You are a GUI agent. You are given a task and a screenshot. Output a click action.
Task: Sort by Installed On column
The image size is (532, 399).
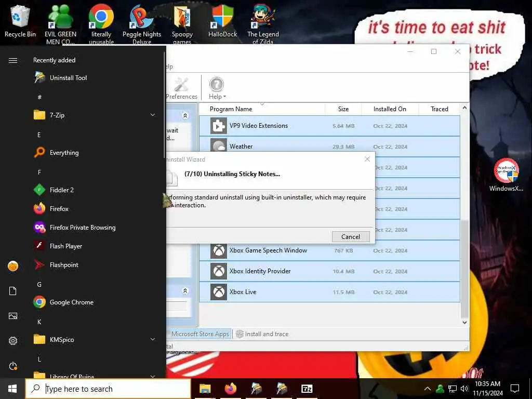pos(390,109)
